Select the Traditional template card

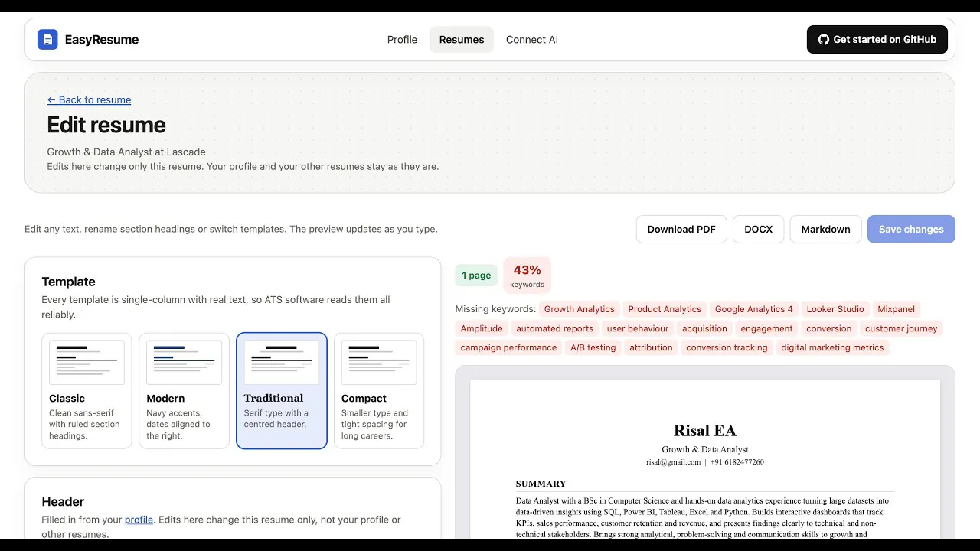click(x=282, y=390)
